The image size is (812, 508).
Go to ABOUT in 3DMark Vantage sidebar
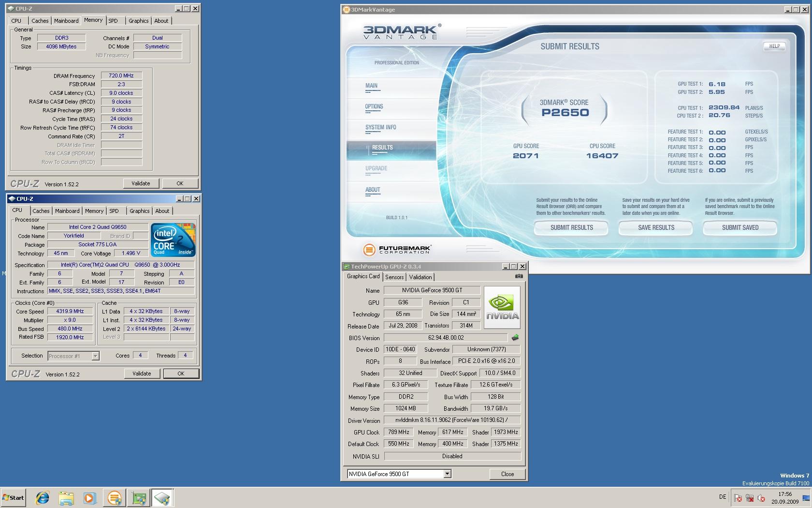[x=373, y=190]
